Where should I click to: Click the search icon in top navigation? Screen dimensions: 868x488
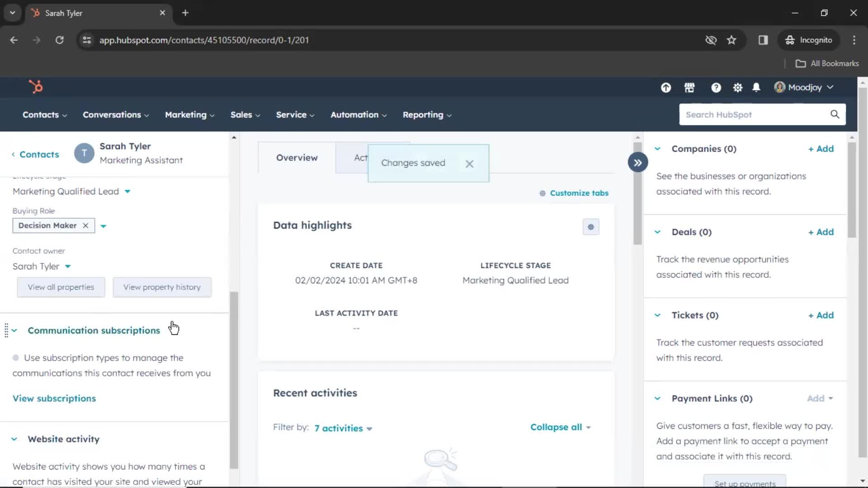click(x=835, y=114)
